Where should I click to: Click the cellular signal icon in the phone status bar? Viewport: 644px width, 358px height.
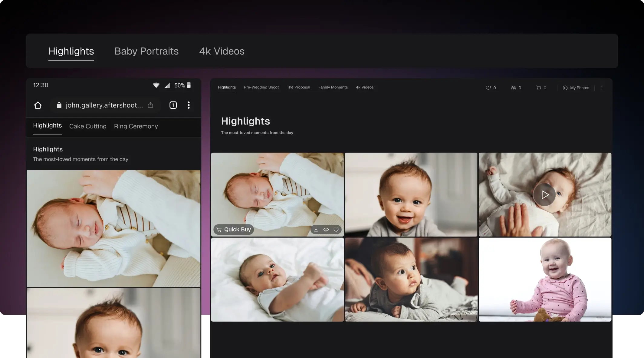click(x=167, y=85)
